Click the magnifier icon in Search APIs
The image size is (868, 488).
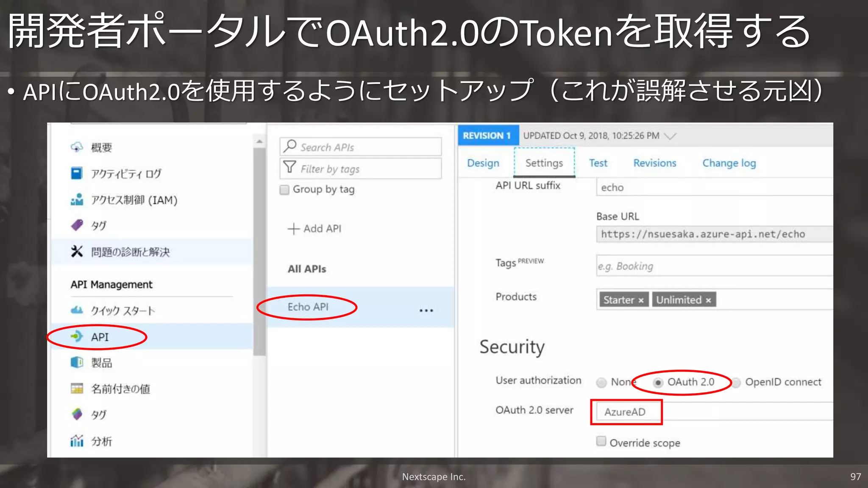pos(290,146)
